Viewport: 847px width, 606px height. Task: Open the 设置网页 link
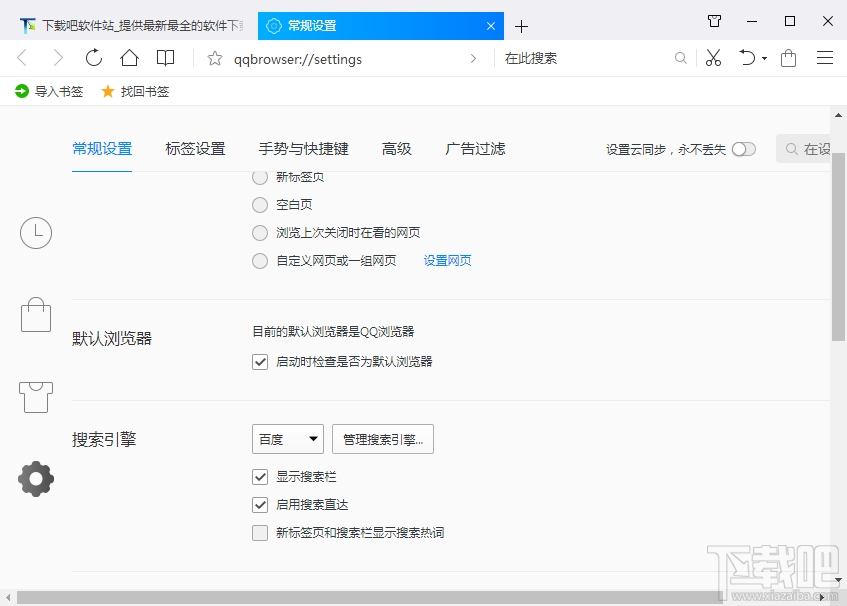[x=446, y=259]
